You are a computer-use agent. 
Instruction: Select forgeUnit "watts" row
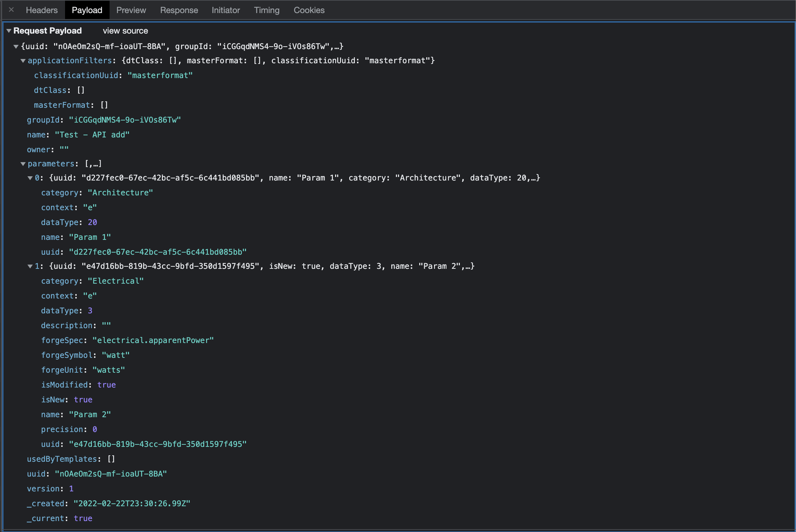83,370
